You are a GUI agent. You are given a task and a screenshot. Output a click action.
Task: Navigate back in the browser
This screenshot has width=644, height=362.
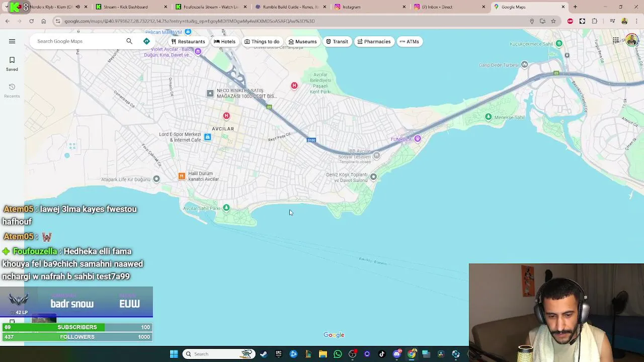(8, 21)
